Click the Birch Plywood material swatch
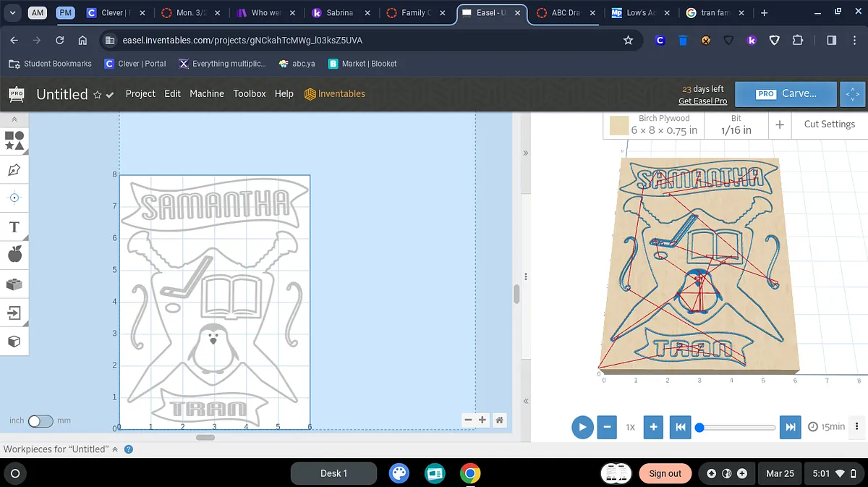This screenshot has height=487, width=868. tap(618, 126)
